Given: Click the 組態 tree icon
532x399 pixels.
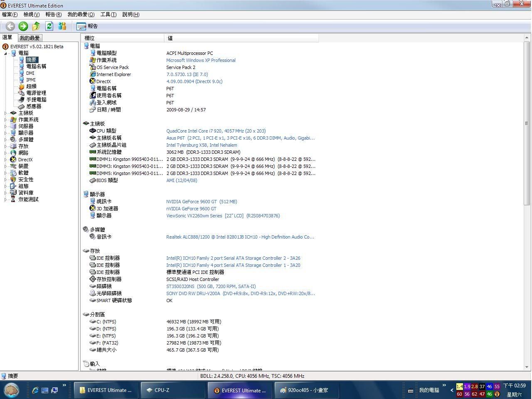Looking at the screenshot, I should click(13, 186).
